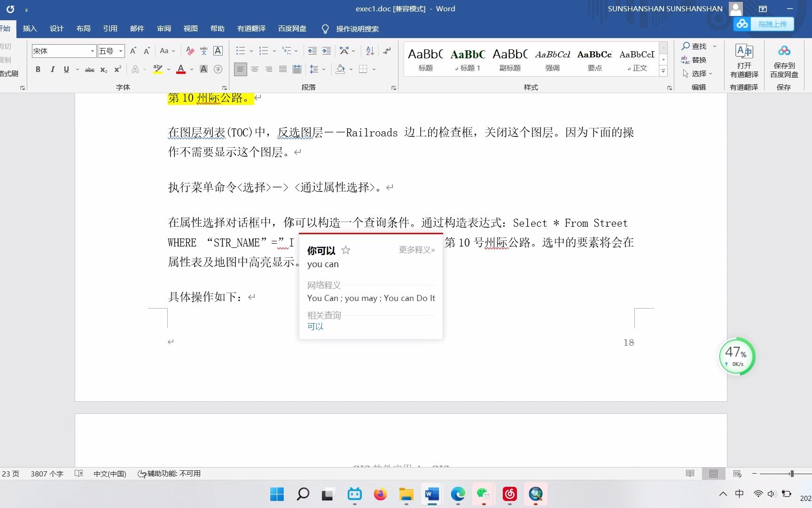
Task: Open the Insert tab
Action: pos(30,29)
